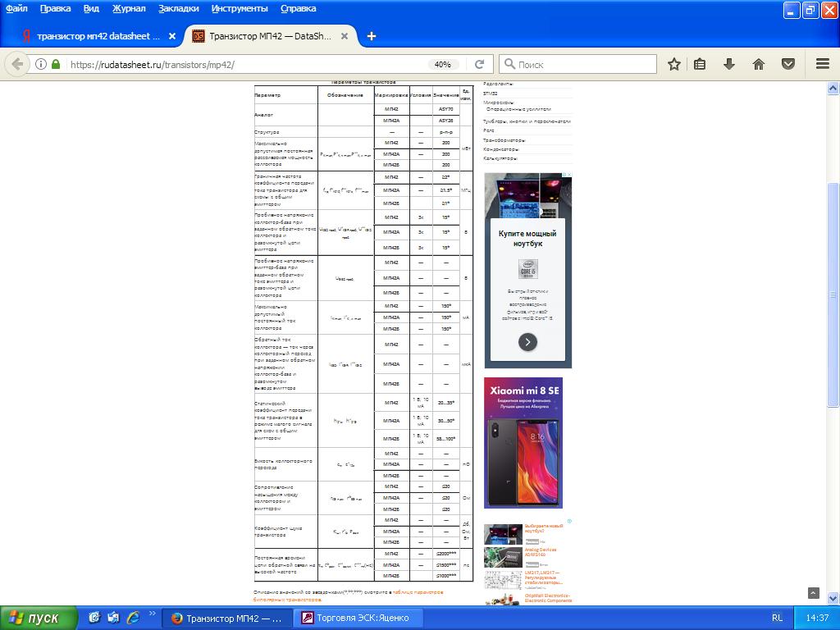Click the Xiaomi mi 8 SE advertisement
840x630 pixels.
523,443
